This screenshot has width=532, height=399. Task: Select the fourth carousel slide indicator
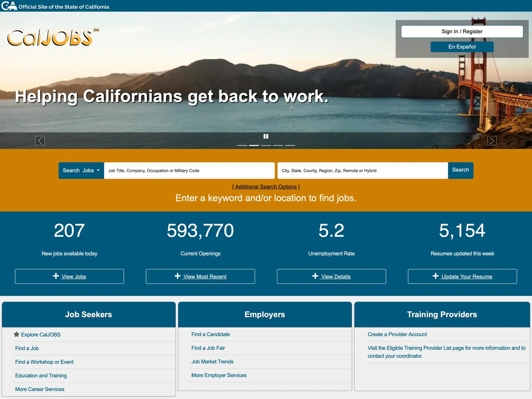coord(278,145)
